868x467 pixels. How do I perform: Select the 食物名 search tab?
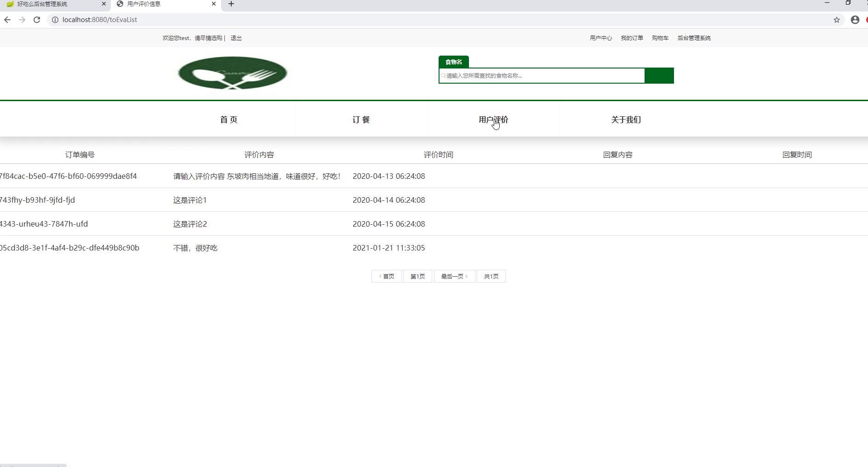(x=454, y=62)
